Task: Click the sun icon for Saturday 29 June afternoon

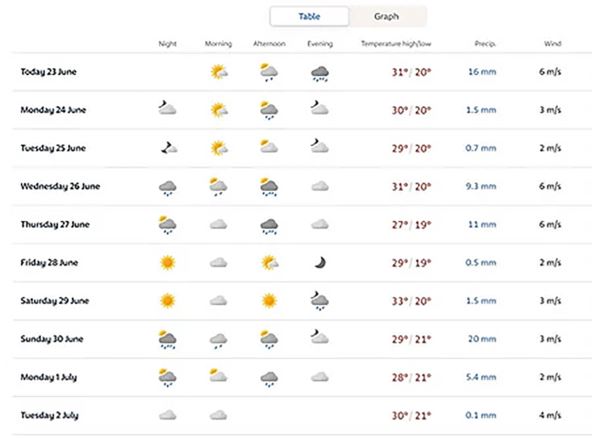Action: point(269,301)
